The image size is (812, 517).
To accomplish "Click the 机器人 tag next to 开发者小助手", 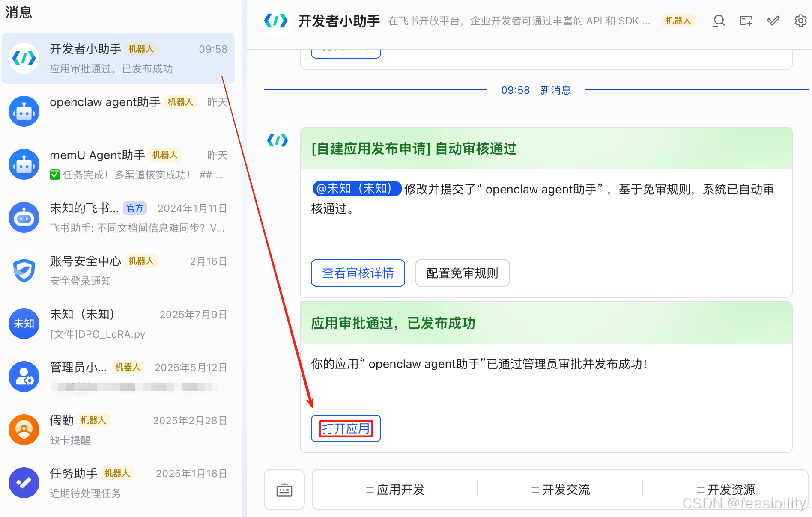I will point(141,49).
